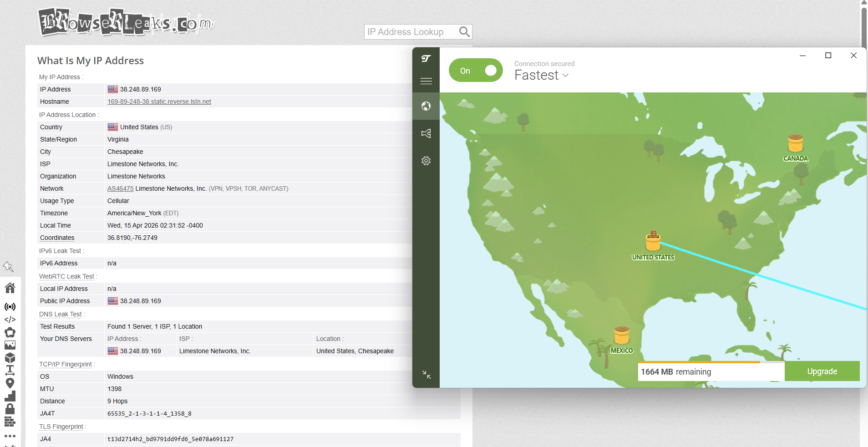Click the magnifier search icon
The height and width of the screenshot is (447, 868).
(x=464, y=32)
